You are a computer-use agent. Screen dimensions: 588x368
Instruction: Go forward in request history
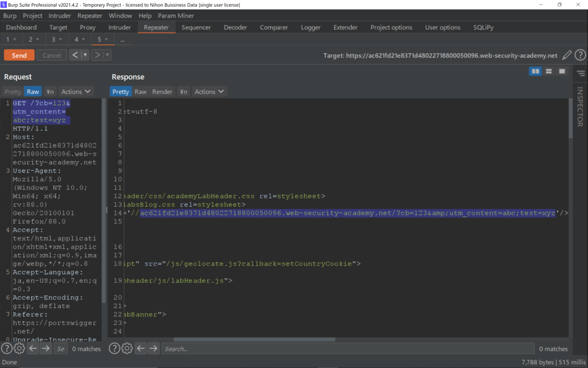point(97,55)
